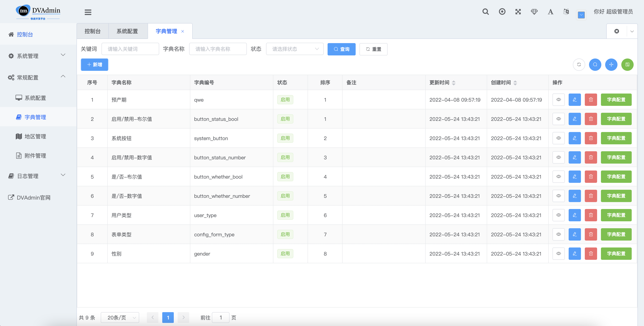Viewport: 644px width, 326px height.
Task: Open the tabs options chevron at the right end of the tab bar
Action: (632, 31)
